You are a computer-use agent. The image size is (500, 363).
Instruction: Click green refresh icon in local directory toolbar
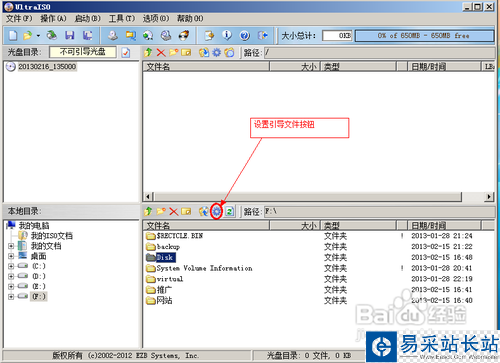(x=229, y=211)
